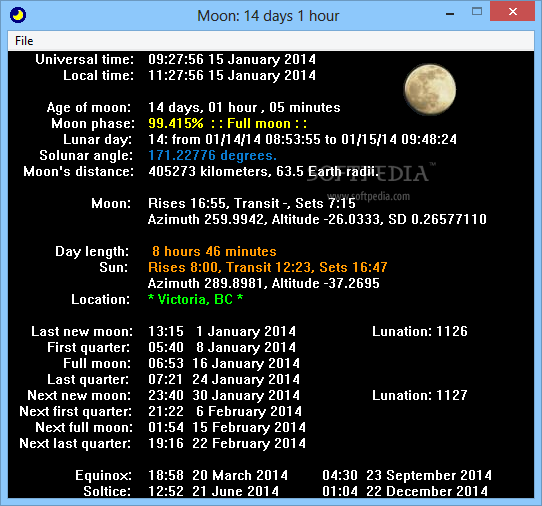
Task: Click the Next new moon 30 January date
Action: pos(224,395)
